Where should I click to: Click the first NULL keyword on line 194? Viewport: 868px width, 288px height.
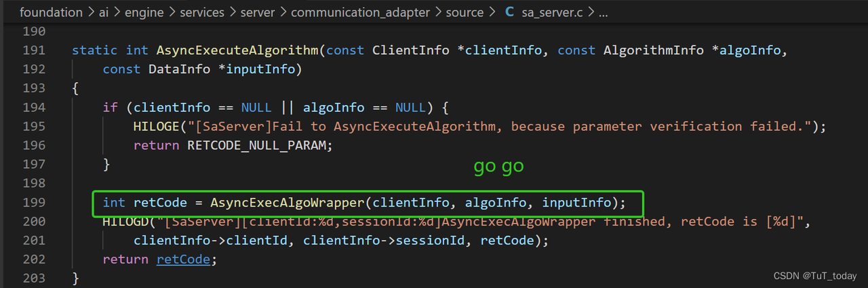256,107
